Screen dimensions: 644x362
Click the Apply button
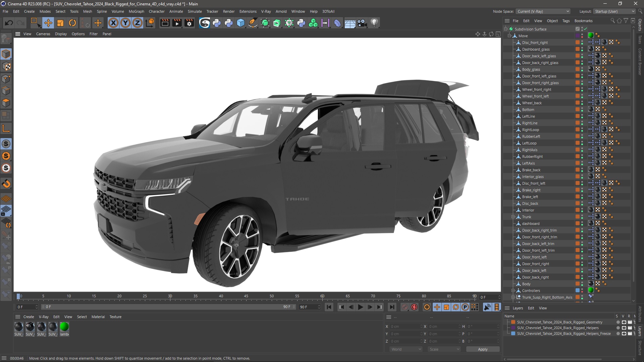483,349
